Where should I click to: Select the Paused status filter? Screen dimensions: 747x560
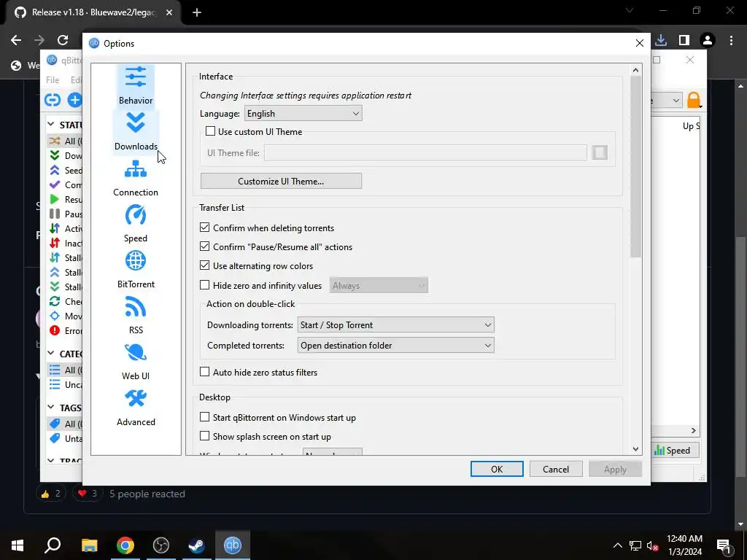[65, 214]
